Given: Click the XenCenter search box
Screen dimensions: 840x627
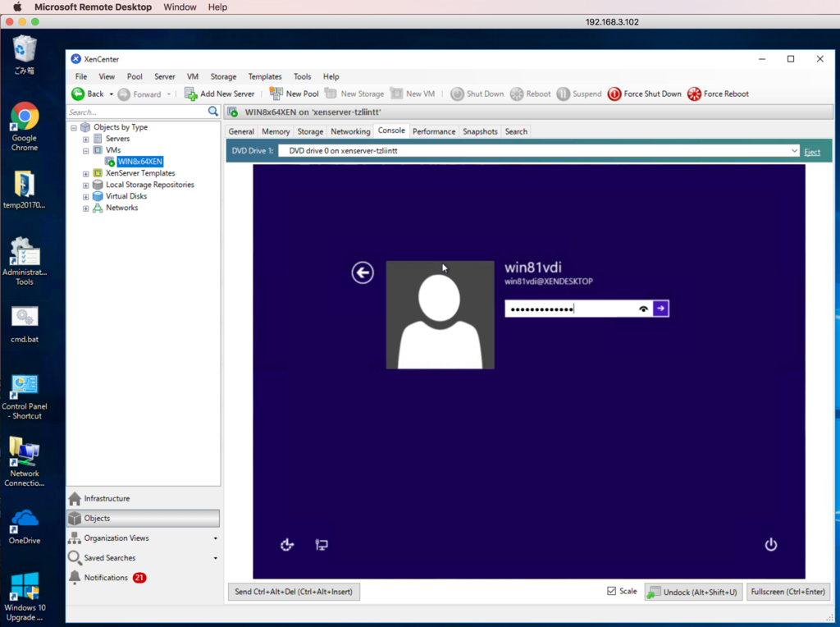Looking at the screenshot, I should (137, 112).
